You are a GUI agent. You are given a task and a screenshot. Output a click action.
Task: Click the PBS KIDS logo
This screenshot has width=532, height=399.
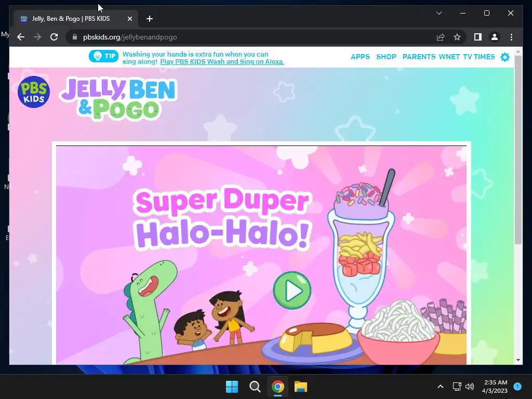click(x=34, y=92)
